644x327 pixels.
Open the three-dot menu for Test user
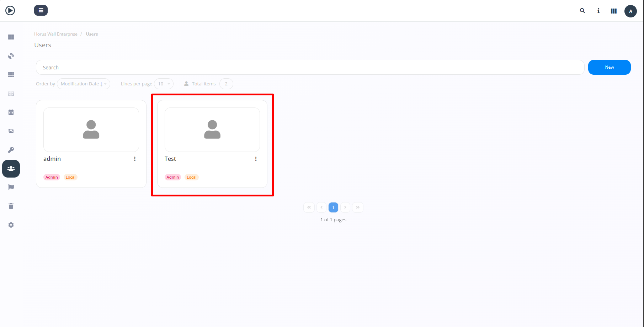pyautogui.click(x=256, y=159)
